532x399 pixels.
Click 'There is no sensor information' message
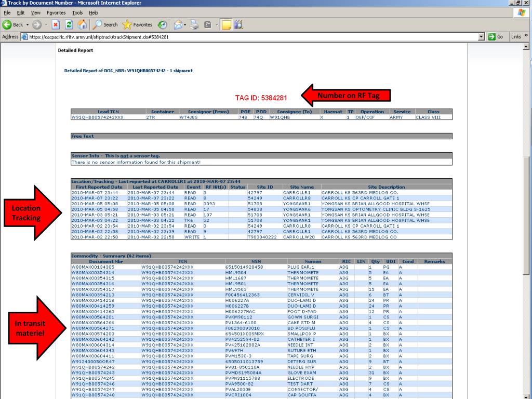[x=136, y=162]
